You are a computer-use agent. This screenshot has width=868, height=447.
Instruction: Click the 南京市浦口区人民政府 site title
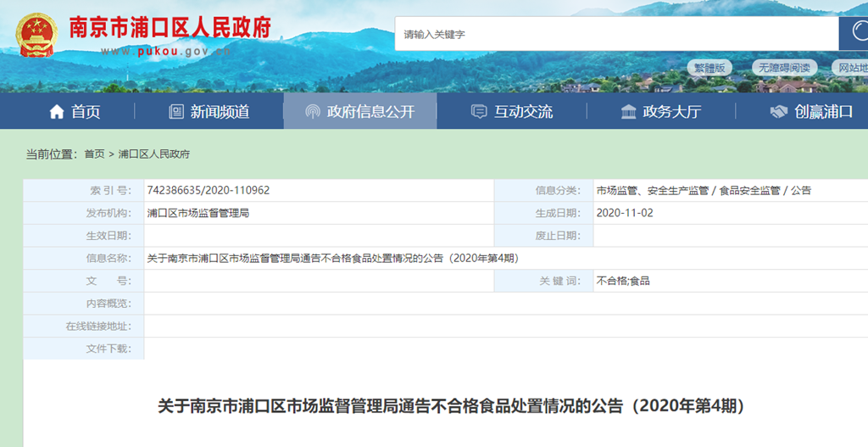click(x=170, y=27)
